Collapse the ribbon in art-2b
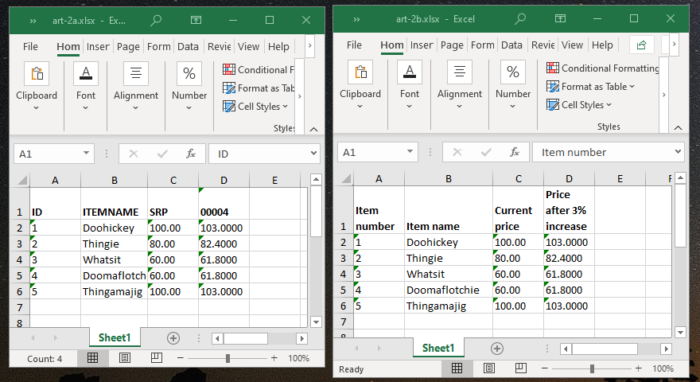This screenshot has width=700, height=382. 678,128
